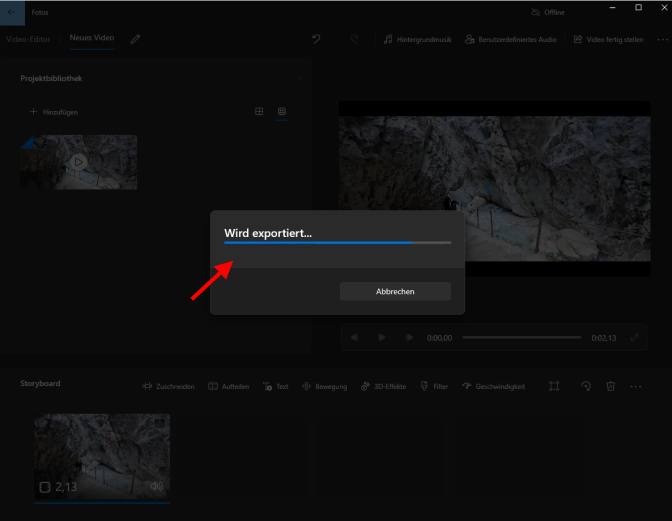Toggle the clip's volume speaker icon
This screenshot has height=521, width=672.
[157, 486]
